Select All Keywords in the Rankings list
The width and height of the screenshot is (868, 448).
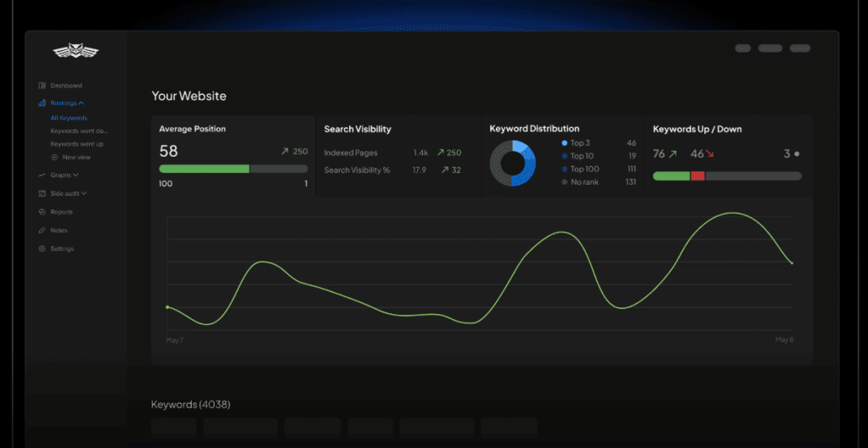(x=69, y=119)
